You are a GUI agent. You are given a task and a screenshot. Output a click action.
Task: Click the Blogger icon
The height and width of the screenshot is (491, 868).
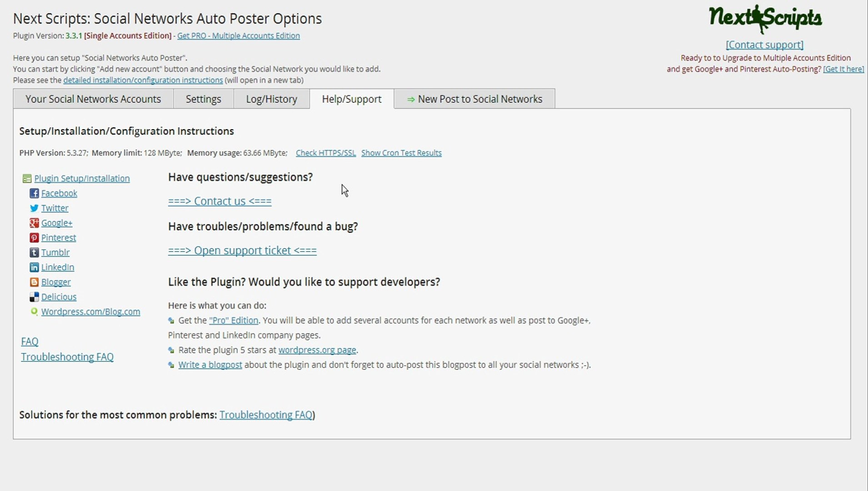[34, 282]
